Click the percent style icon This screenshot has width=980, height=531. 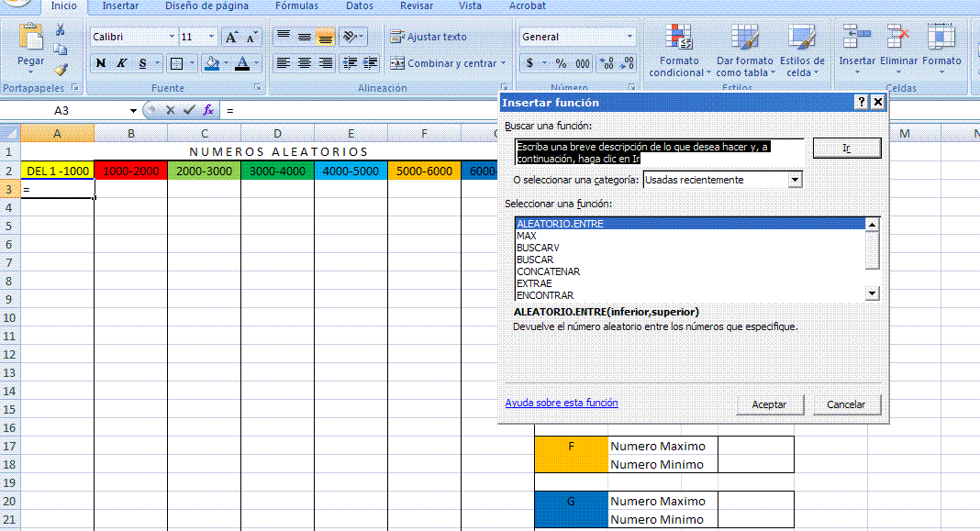tap(560, 64)
